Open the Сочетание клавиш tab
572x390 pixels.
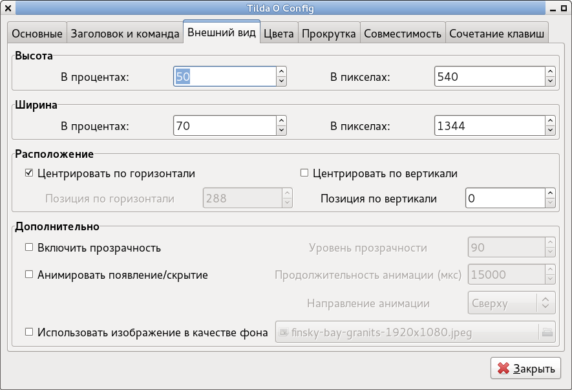496,34
